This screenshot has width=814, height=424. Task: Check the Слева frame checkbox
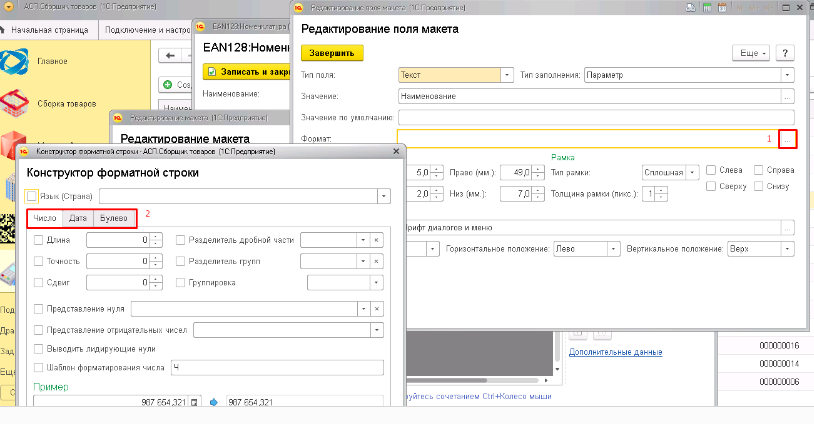point(711,170)
